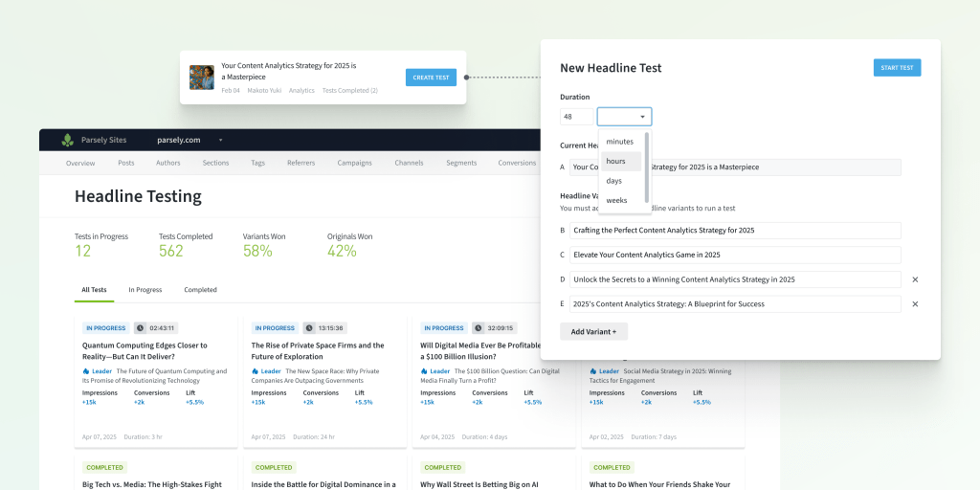Viewport: 980px width, 490px height.
Task: Choose 'minutes' option in the dropdown list
Action: click(x=619, y=142)
